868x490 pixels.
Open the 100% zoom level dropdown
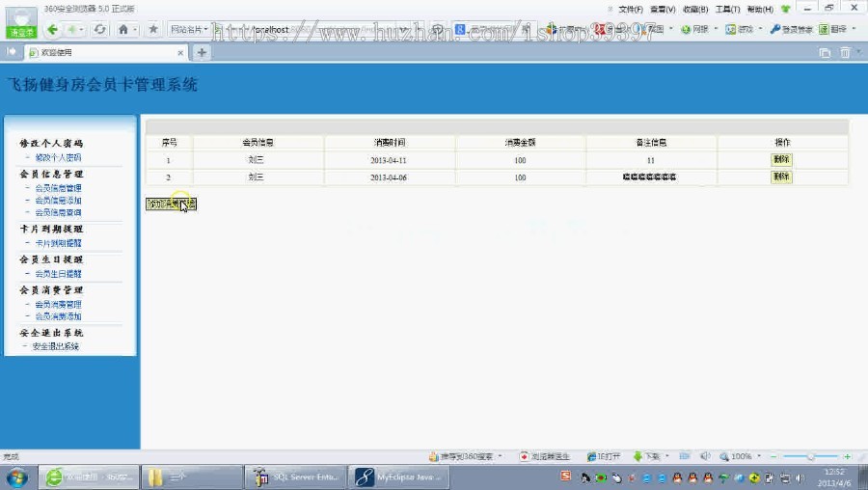coord(740,457)
